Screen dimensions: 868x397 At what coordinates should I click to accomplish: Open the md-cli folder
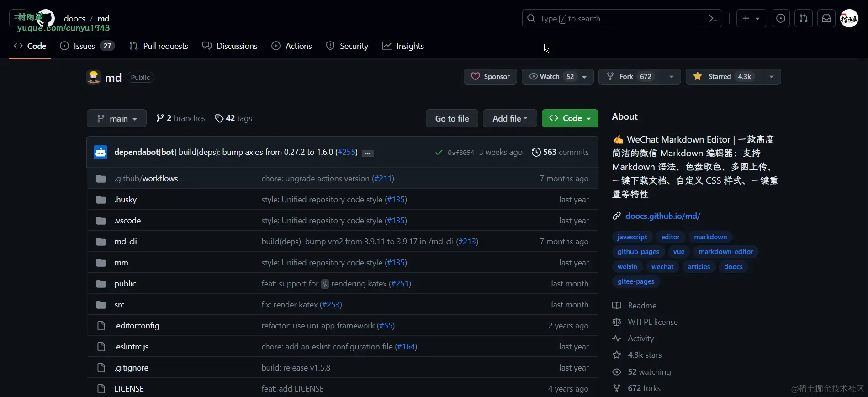click(126, 242)
